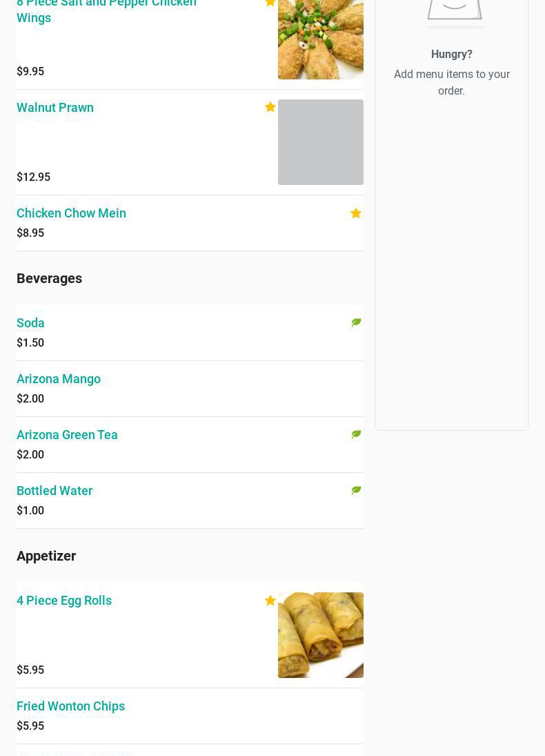Select Fried Wonton Chips appetizer

(70, 706)
